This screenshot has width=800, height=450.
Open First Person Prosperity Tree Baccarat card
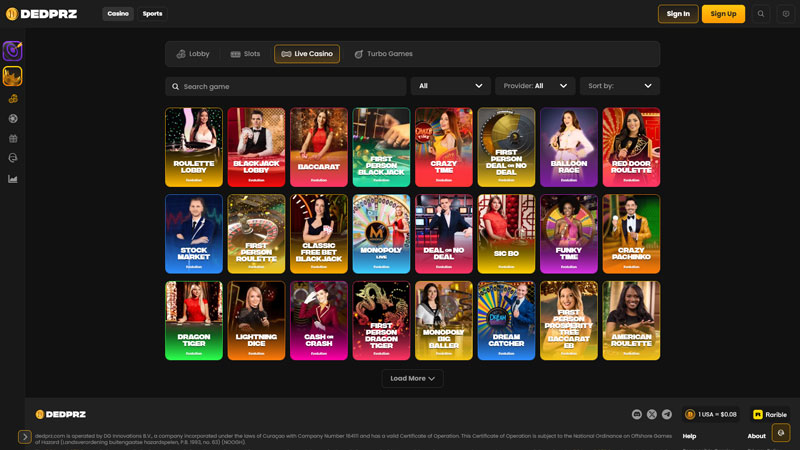click(x=569, y=320)
